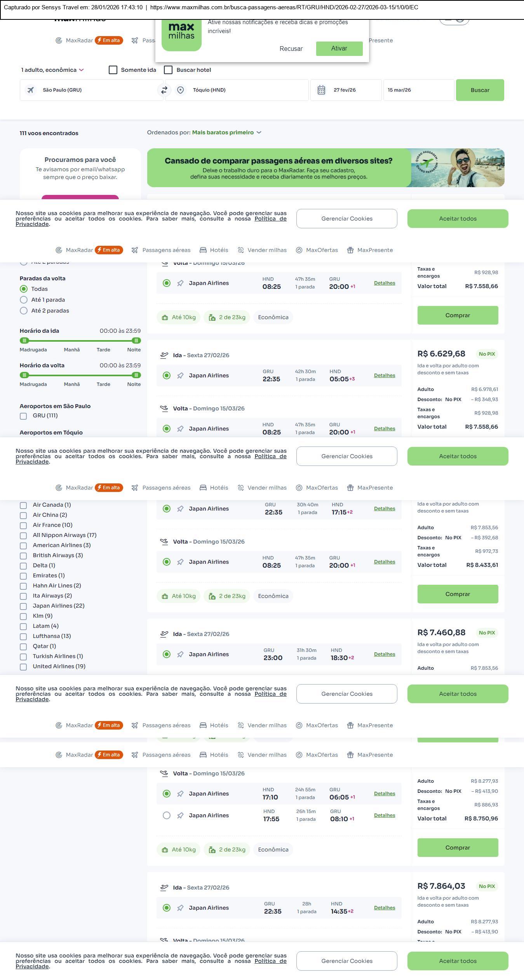Click the pin icon on the 23:00 departure flight
This screenshot has height=980, width=524.
coord(180,654)
